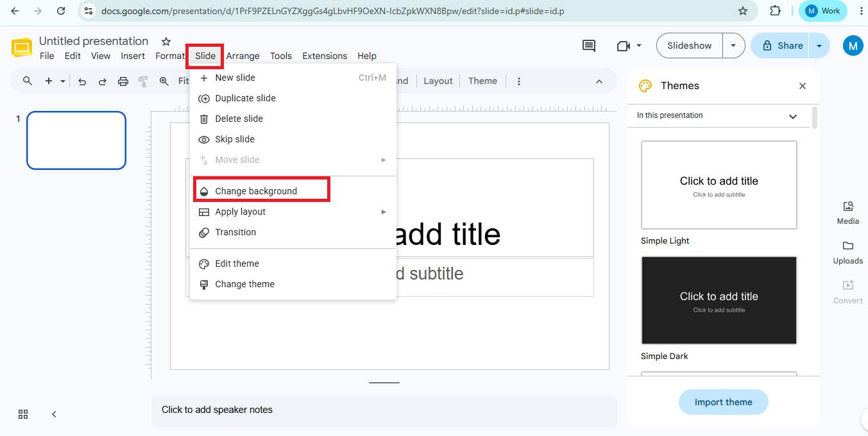Open Chrome three-dot menu
The image size is (868, 436).
[861, 11]
